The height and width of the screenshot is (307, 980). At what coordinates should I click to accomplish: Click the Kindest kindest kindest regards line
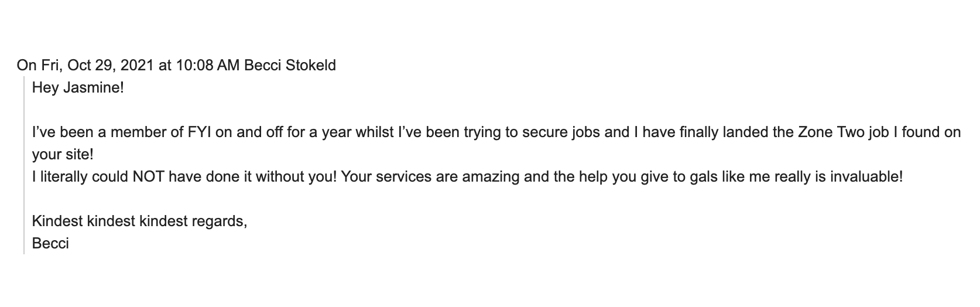click(139, 221)
